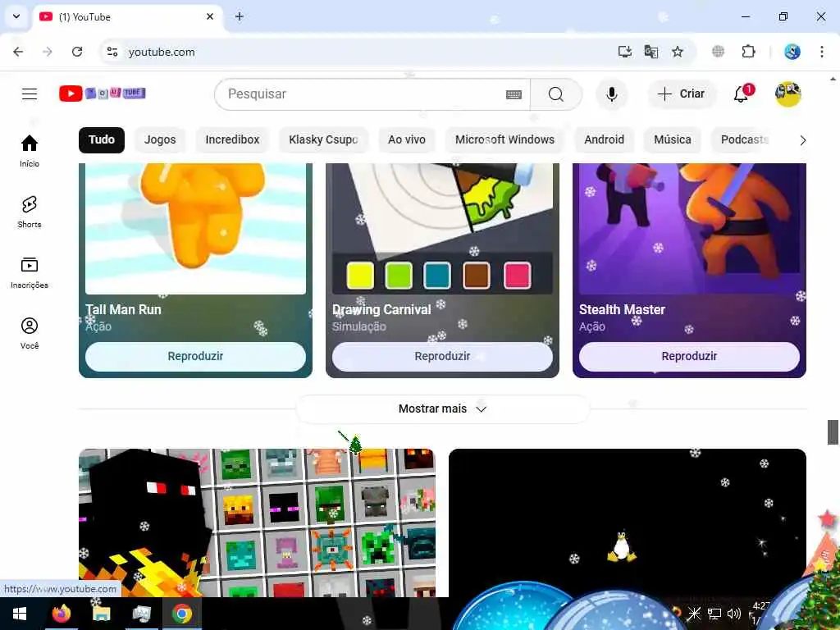
Task: Open notifications bell
Action: tap(742, 94)
